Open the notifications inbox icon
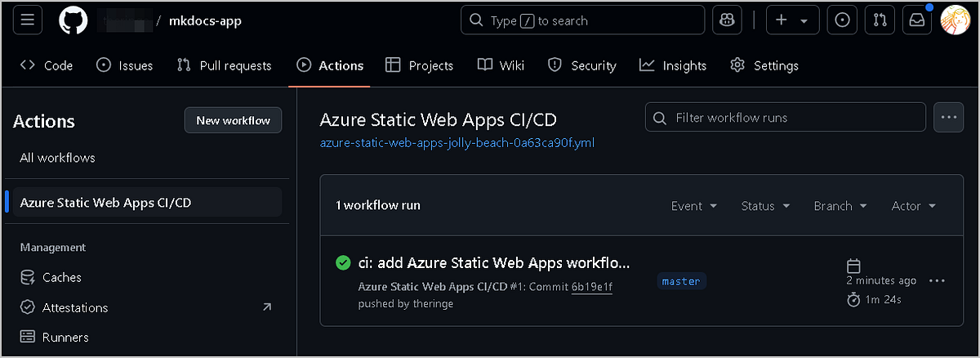Screen dimensions: 980x358 click(916, 20)
